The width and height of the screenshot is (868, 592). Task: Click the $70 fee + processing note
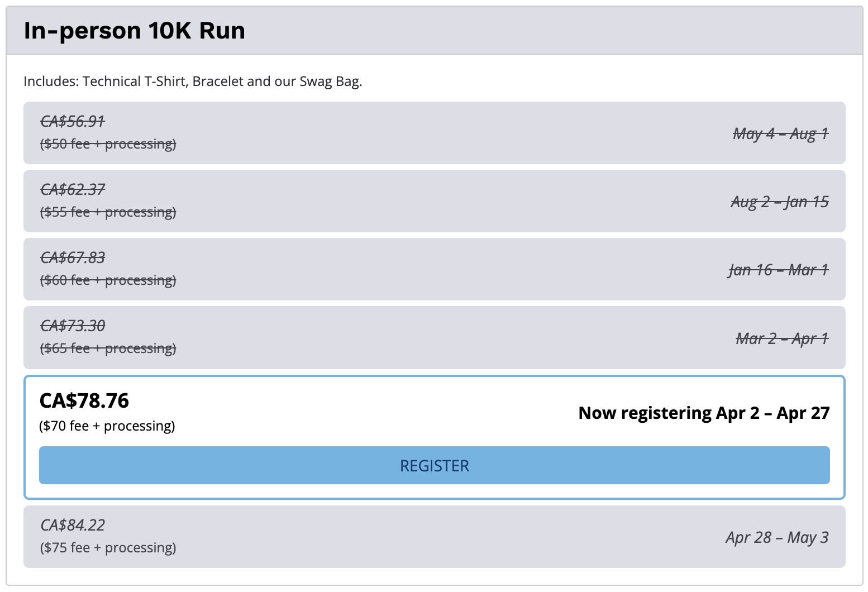107,426
